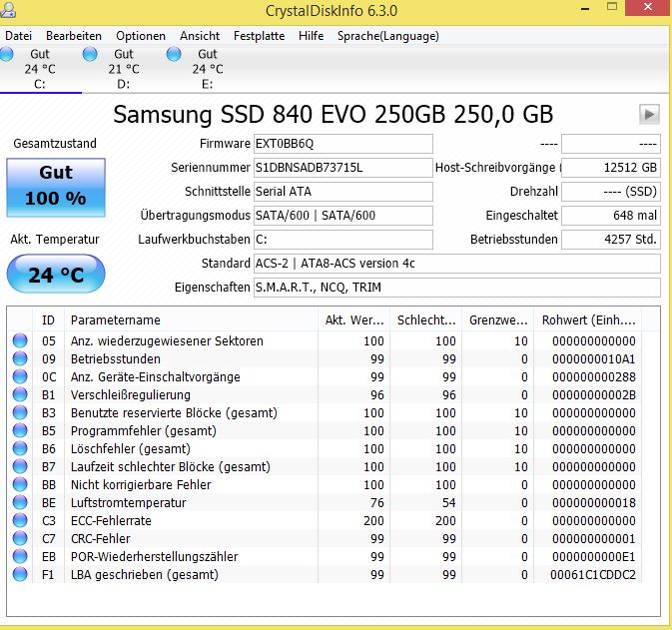Image resolution: width=672 pixels, height=630 pixels.
Task: Open the Ansicht menu
Action: [200, 36]
